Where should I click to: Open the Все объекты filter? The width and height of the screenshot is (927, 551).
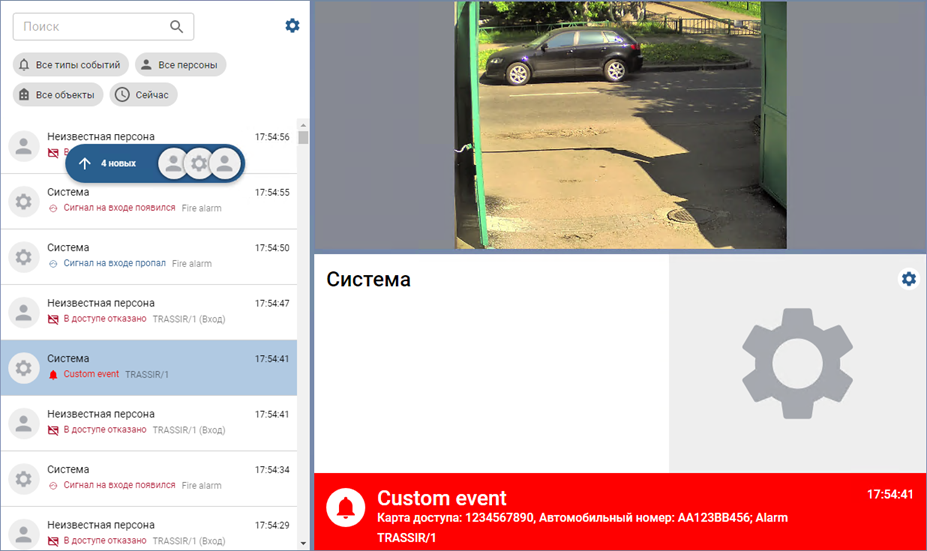[58, 95]
